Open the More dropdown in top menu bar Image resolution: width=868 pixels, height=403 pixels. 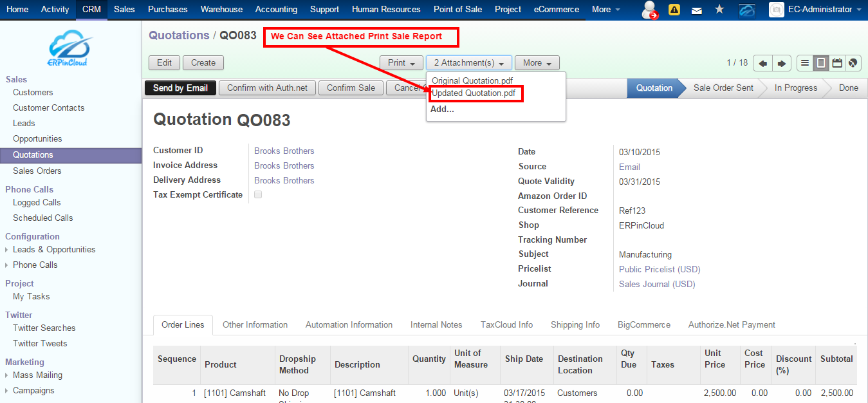point(606,10)
